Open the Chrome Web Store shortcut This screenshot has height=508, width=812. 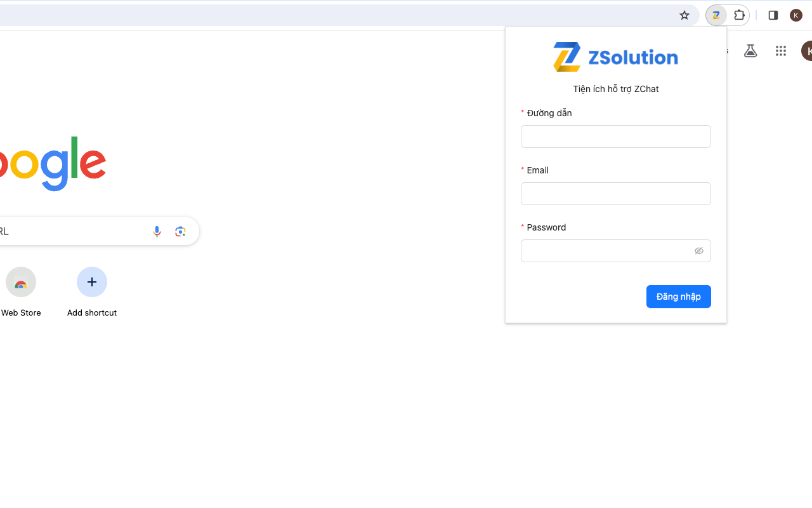click(x=20, y=282)
